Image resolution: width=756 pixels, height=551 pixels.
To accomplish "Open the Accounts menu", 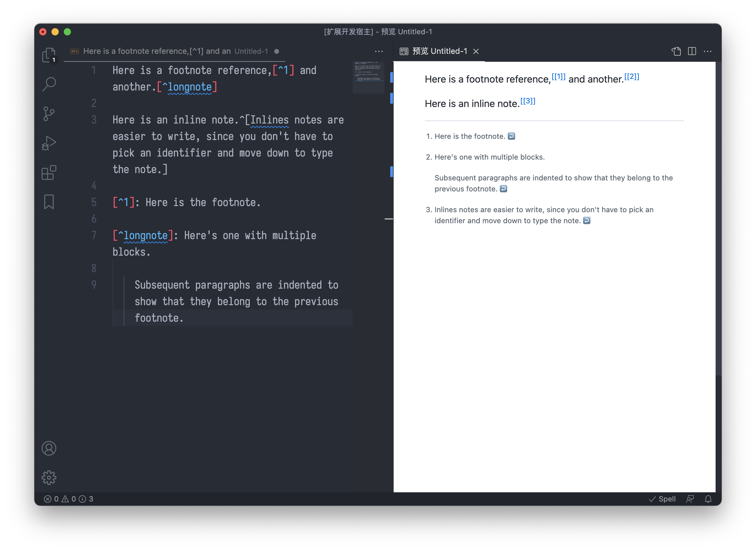I will tap(49, 449).
